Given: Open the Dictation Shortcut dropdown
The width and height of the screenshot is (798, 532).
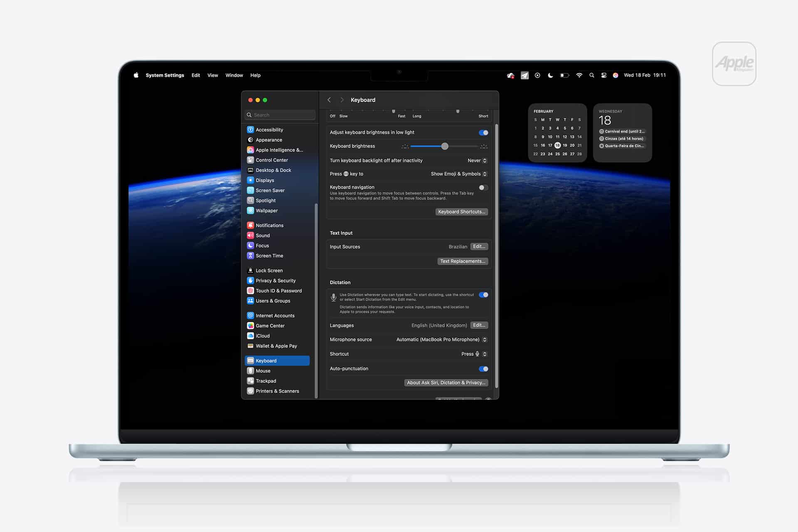Looking at the screenshot, I should click(474, 354).
